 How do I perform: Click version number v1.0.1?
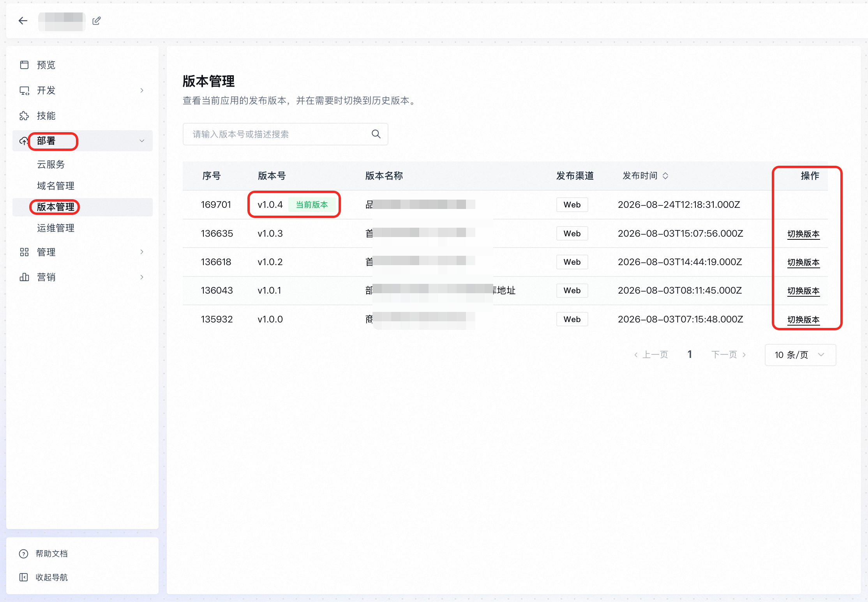(269, 290)
